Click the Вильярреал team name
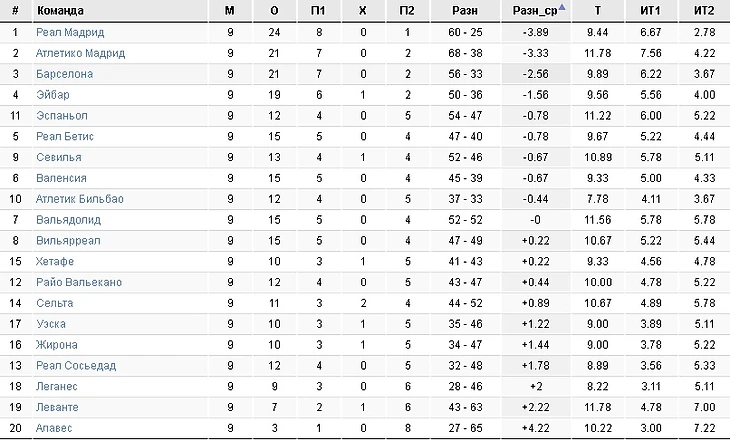Viewport: 730px width, 440px height. [68, 241]
